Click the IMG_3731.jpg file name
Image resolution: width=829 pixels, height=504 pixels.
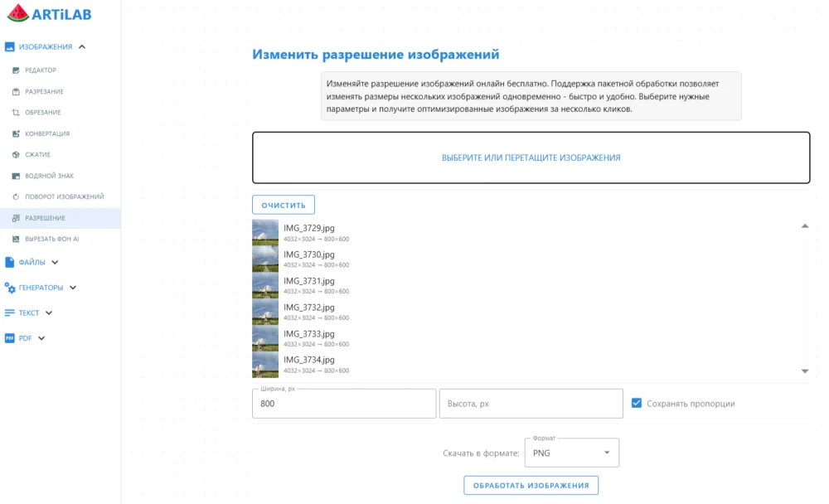point(308,281)
